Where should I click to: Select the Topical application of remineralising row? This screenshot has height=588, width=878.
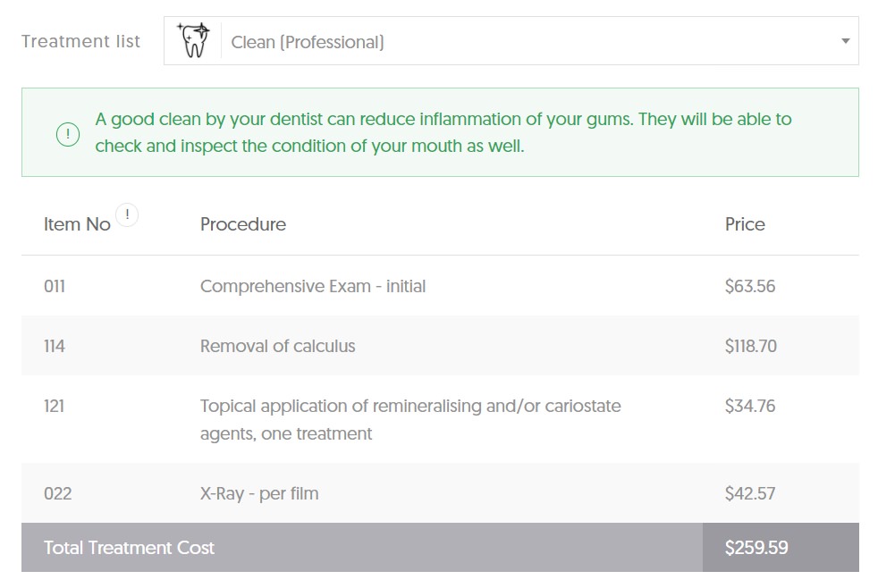click(440, 420)
